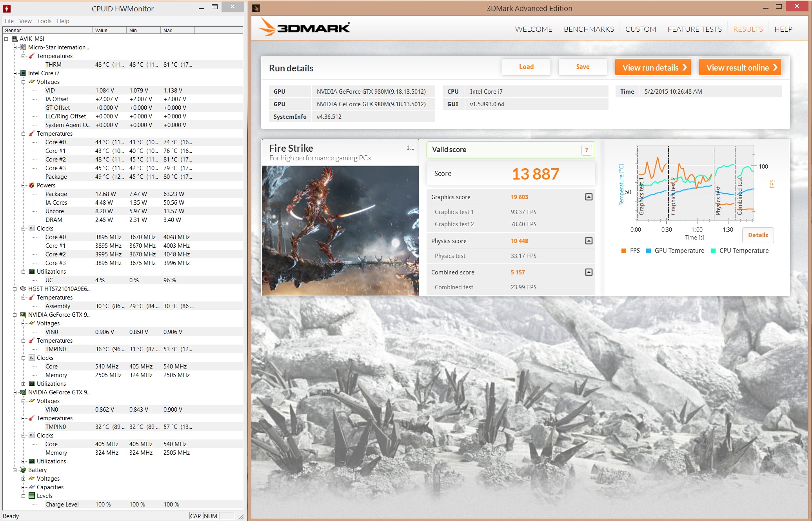Click View run details button
812x521 pixels.
pos(653,67)
